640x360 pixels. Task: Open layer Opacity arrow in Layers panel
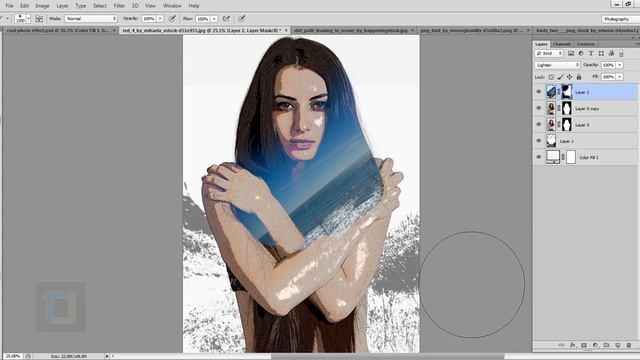pos(620,65)
